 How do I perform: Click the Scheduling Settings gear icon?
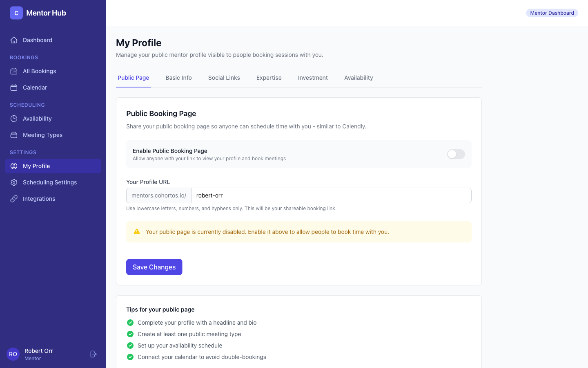point(14,182)
